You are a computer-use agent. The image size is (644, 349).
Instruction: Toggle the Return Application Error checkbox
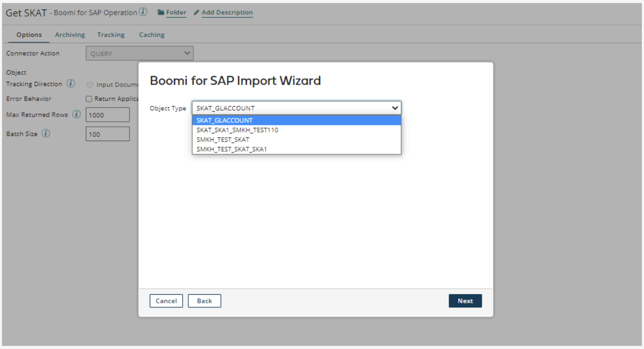coord(89,99)
